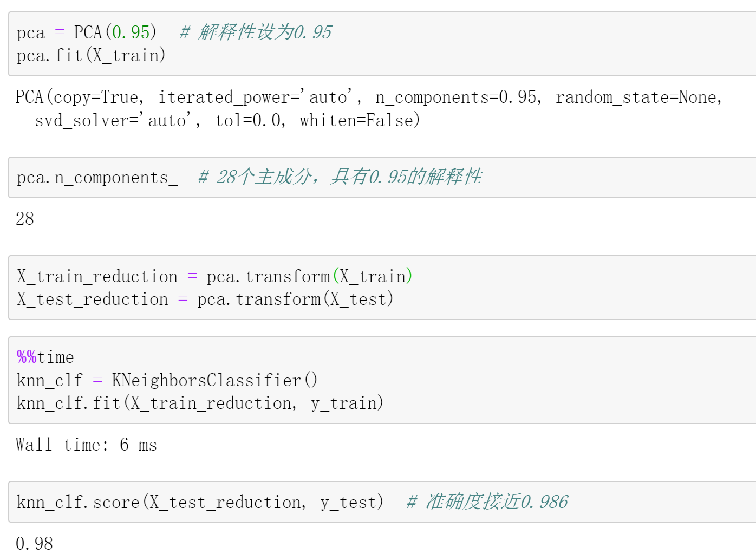Click the 0.98 score output

click(x=34, y=543)
